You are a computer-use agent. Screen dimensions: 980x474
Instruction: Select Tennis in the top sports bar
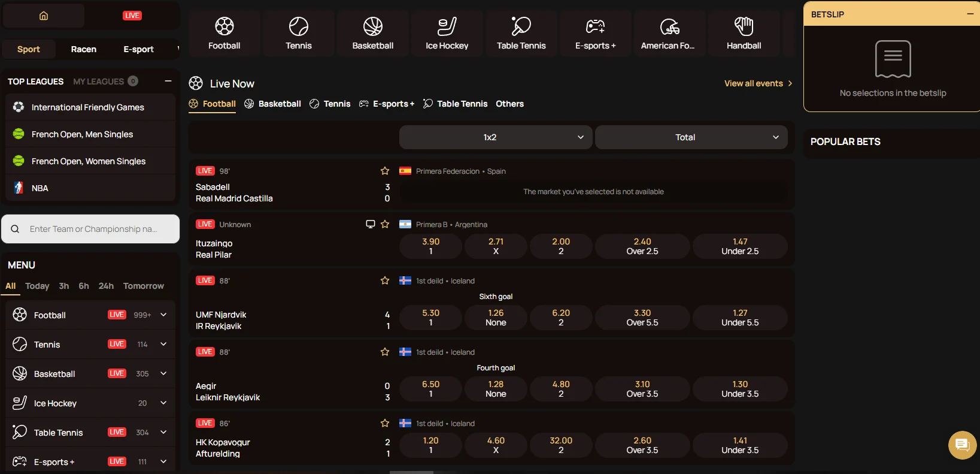tap(299, 33)
